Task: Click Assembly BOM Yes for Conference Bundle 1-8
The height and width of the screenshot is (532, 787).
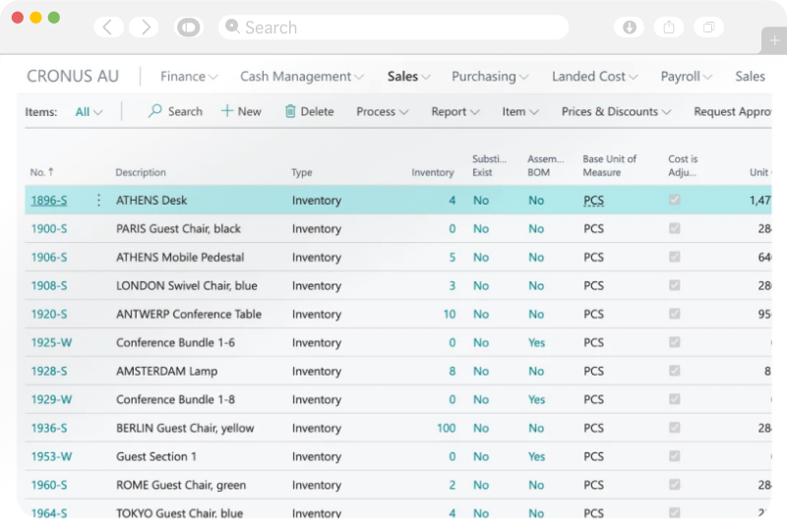Action: click(x=536, y=399)
